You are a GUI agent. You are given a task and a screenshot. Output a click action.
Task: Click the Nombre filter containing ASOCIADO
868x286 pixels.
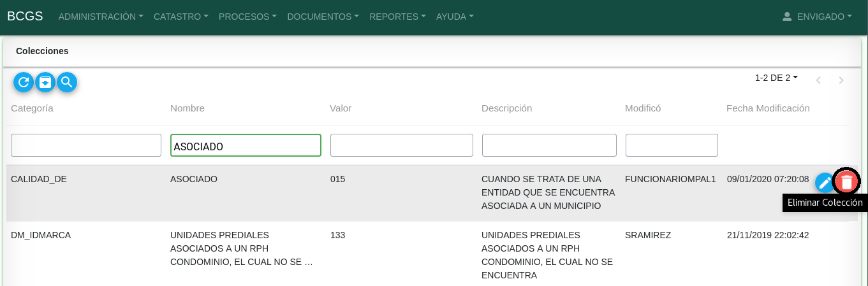point(246,145)
